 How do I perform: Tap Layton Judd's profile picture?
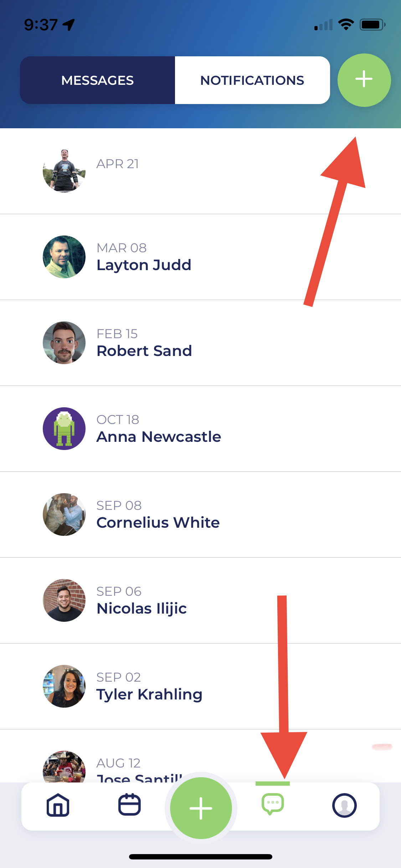64,257
